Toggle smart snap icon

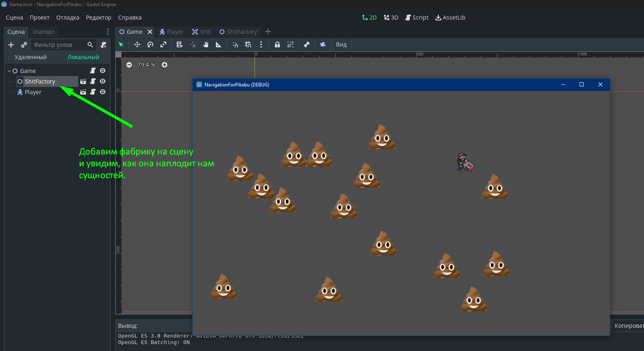[235, 44]
